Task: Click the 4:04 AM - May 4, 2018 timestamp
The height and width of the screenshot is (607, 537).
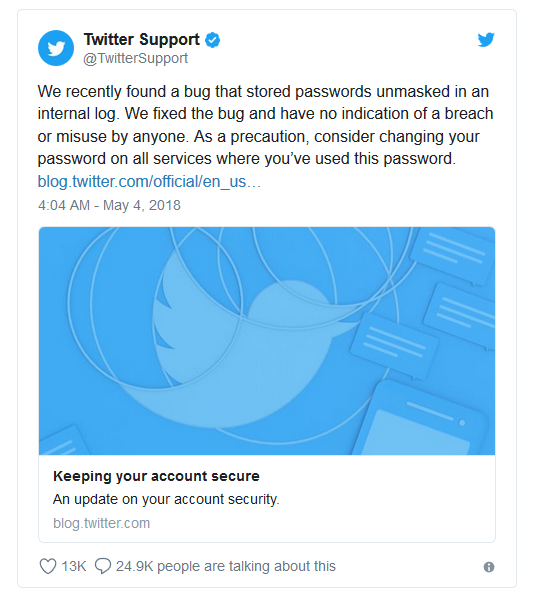Action: [109, 205]
